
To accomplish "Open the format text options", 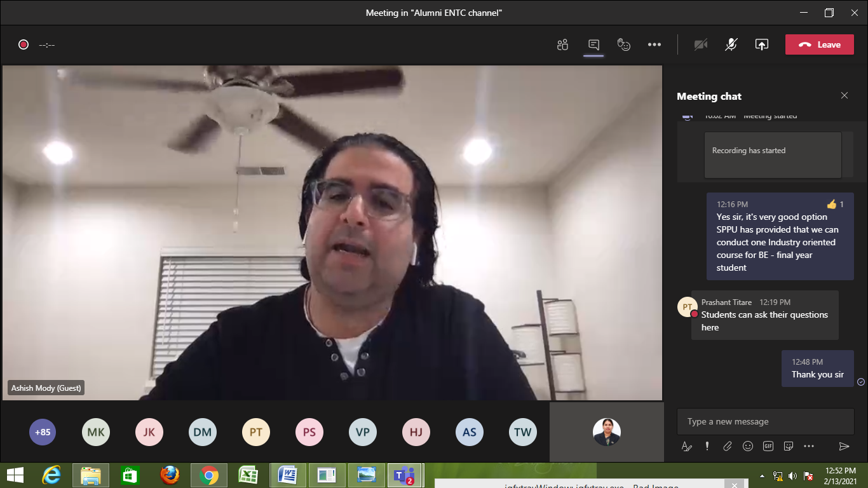I will tap(687, 446).
